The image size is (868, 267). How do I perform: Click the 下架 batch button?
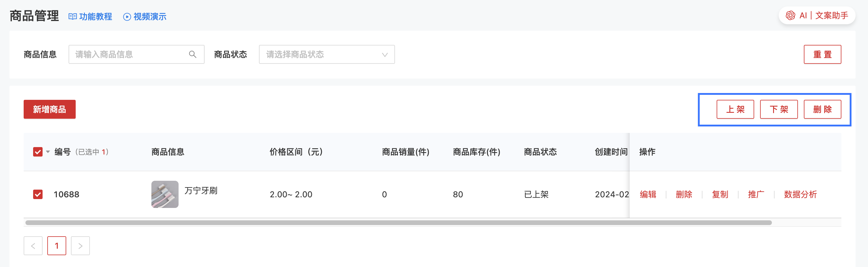click(x=778, y=109)
